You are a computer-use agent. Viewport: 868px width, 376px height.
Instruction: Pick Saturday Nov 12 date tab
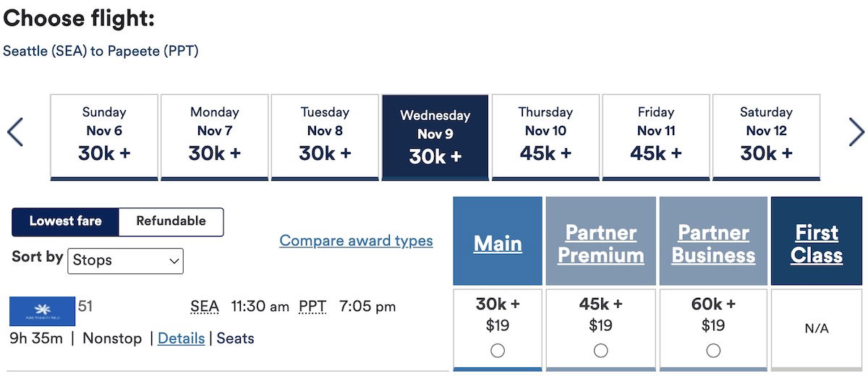click(x=766, y=137)
